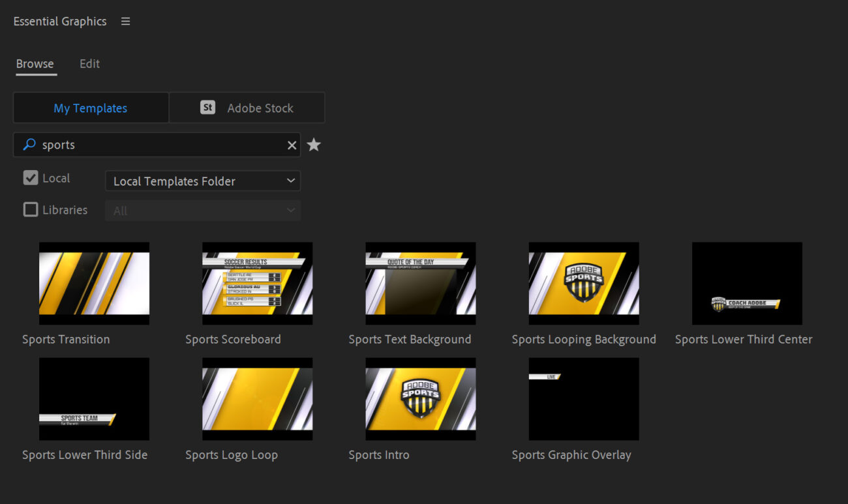The image size is (848, 504).
Task: Enable the Libraries checkbox
Action: click(x=30, y=209)
